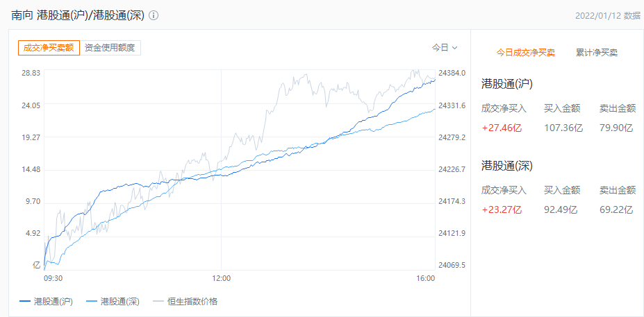The height and width of the screenshot is (317, 644).
Task: Switch to the 累计净买卖 tab
Action: pos(597,53)
